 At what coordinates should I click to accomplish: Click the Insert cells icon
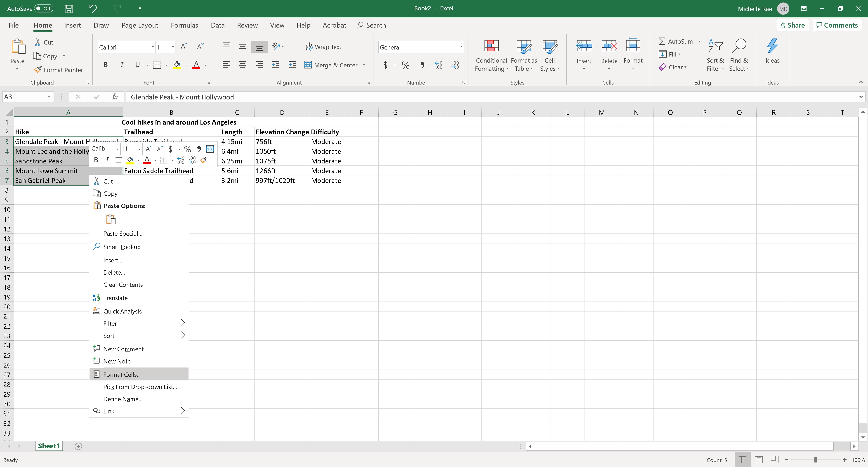[x=584, y=46]
